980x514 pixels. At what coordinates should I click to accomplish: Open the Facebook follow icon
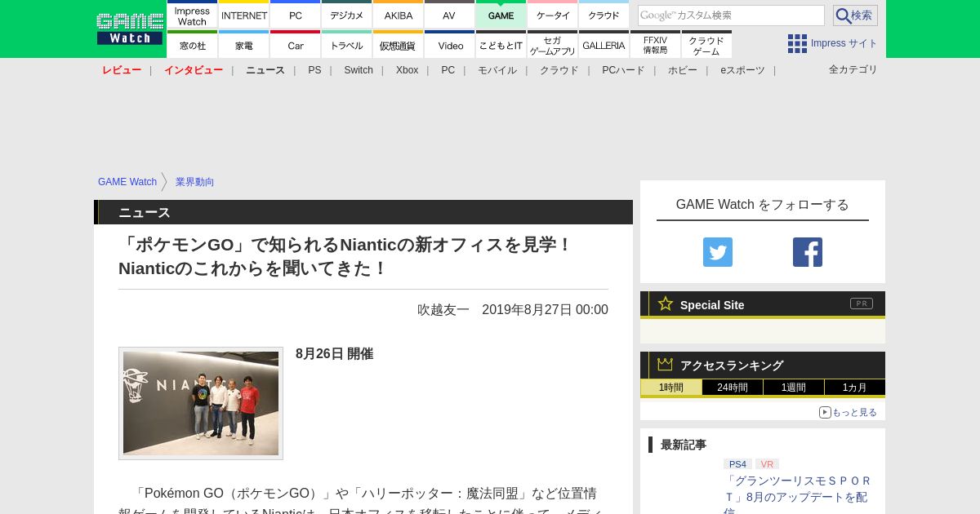coord(808,252)
